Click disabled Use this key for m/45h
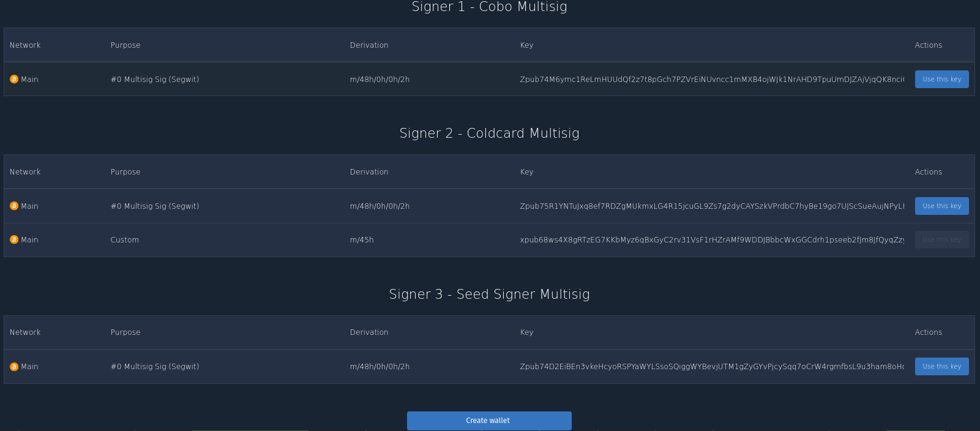980x431 pixels. (941, 239)
